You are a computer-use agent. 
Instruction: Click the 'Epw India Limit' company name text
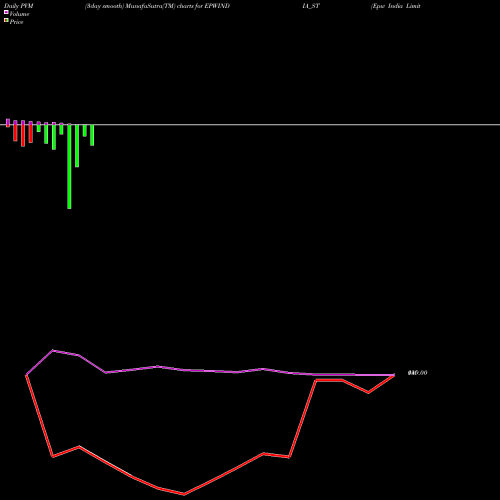click(x=396, y=6)
